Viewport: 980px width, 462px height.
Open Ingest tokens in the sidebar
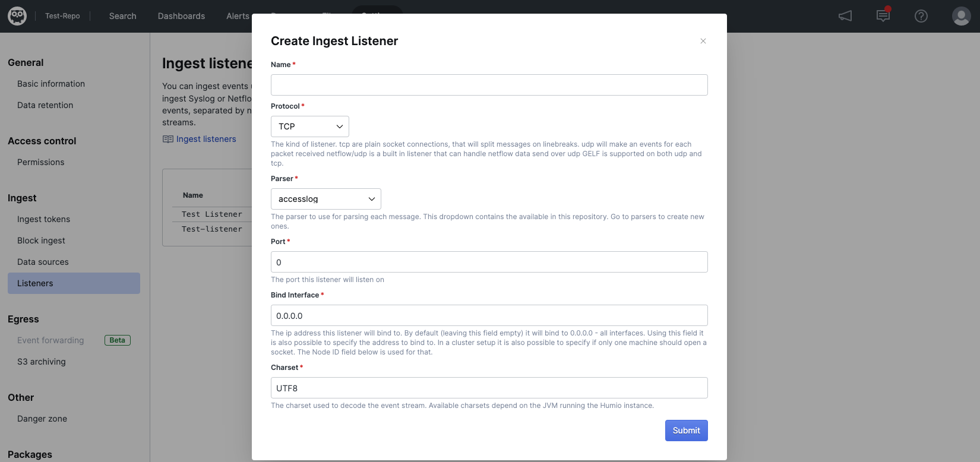(43, 219)
